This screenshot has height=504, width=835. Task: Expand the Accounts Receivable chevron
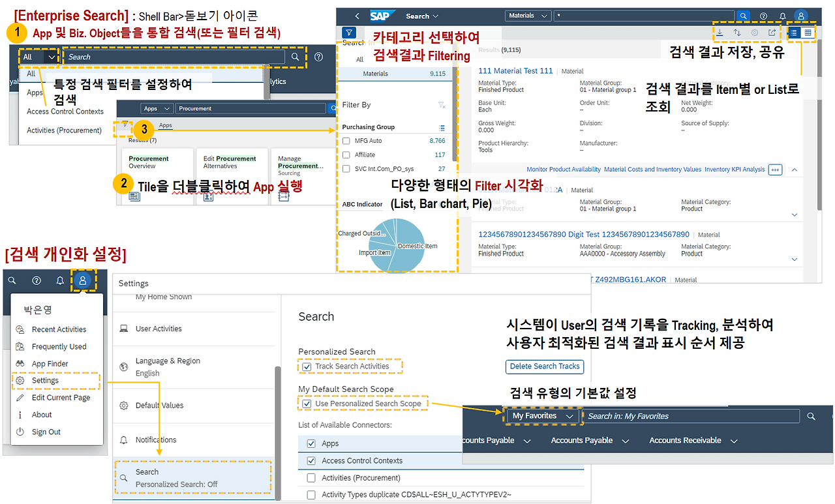[733, 440]
